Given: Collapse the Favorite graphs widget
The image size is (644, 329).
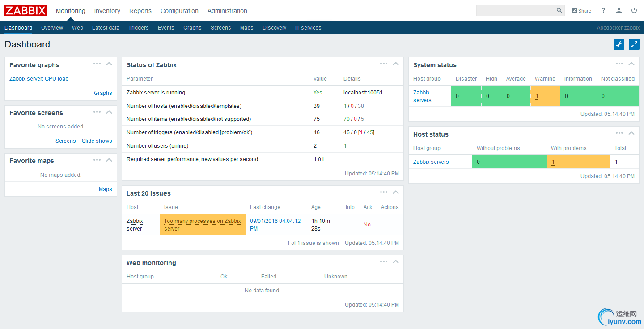Looking at the screenshot, I should pos(109,64).
